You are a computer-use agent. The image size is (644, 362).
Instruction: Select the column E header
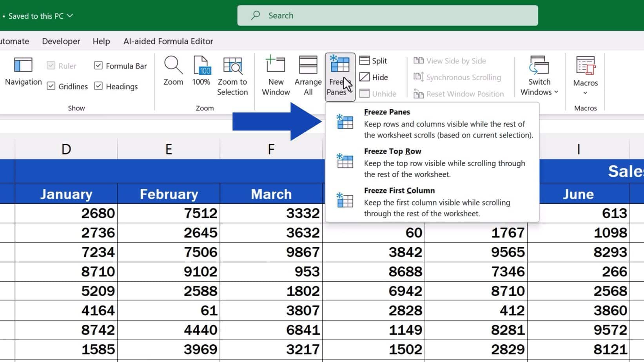click(x=169, y=149)
